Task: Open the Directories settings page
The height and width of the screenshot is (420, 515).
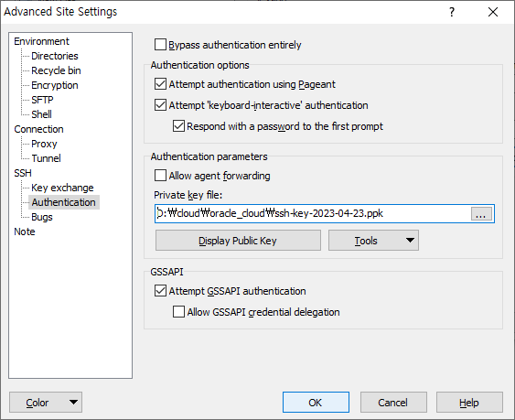Action: (x=55, y=56)
